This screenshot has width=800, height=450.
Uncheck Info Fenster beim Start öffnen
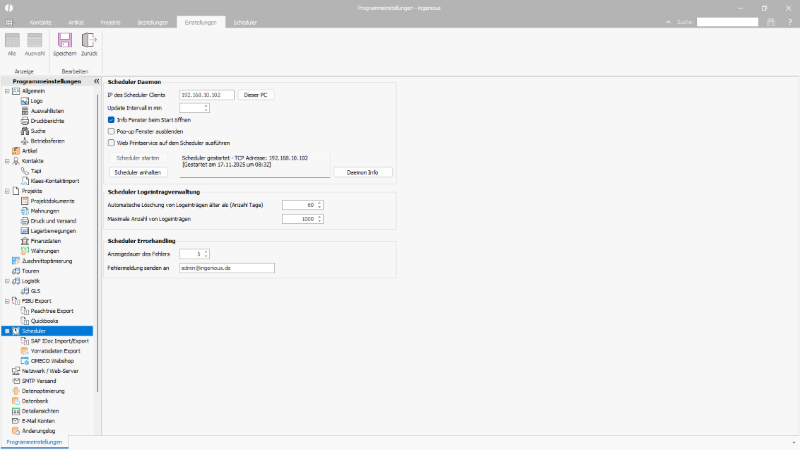(111, 120)
